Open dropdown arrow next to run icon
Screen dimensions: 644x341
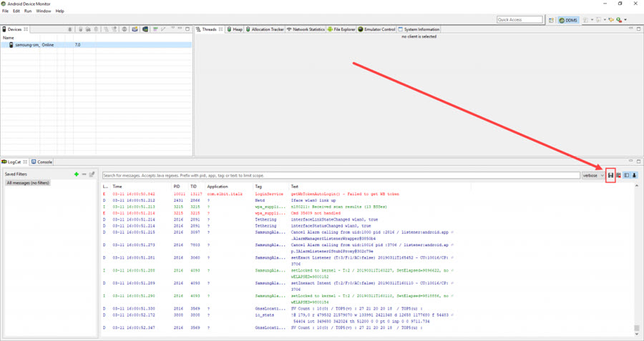(x=625, y=20)
